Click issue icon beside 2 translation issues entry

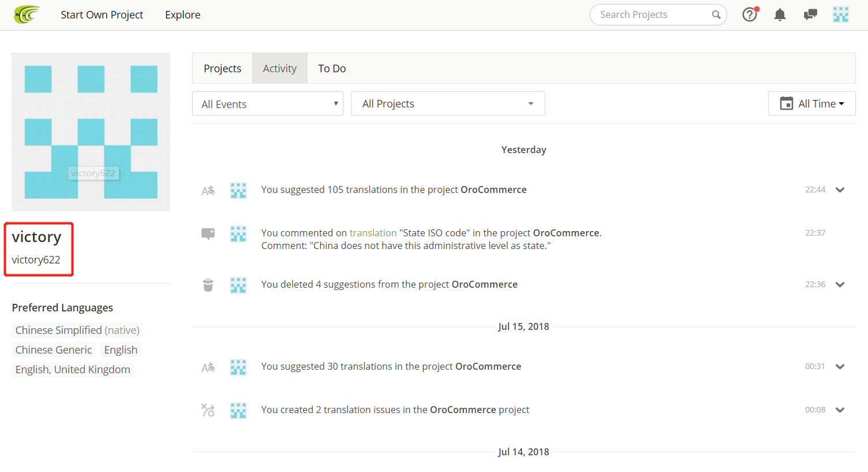coord(208,410)
